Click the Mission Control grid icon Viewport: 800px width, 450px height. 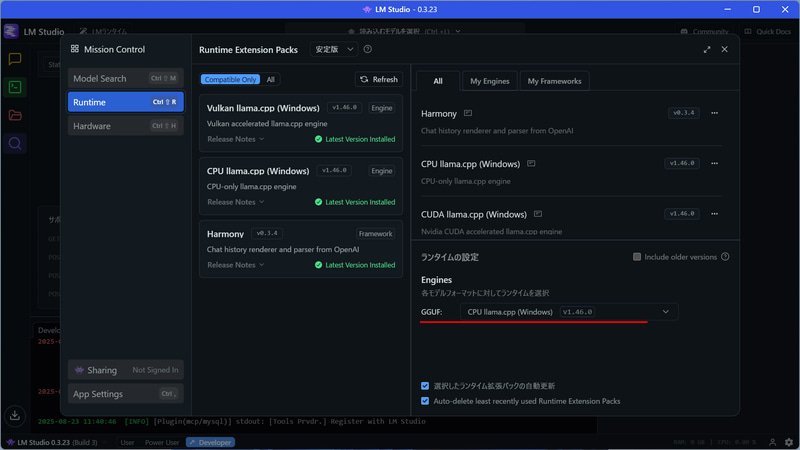pyautogui.click(x=74, y=49)
